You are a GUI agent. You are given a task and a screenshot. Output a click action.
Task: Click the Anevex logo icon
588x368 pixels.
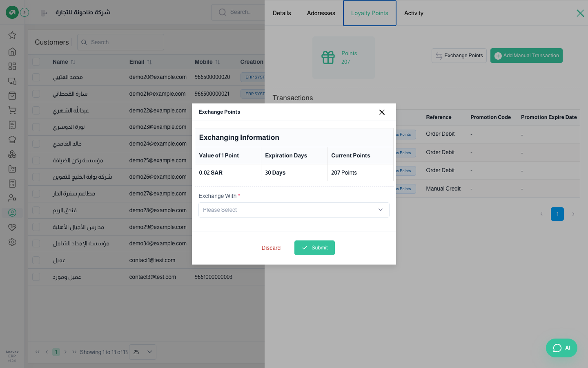click(12, 12)
